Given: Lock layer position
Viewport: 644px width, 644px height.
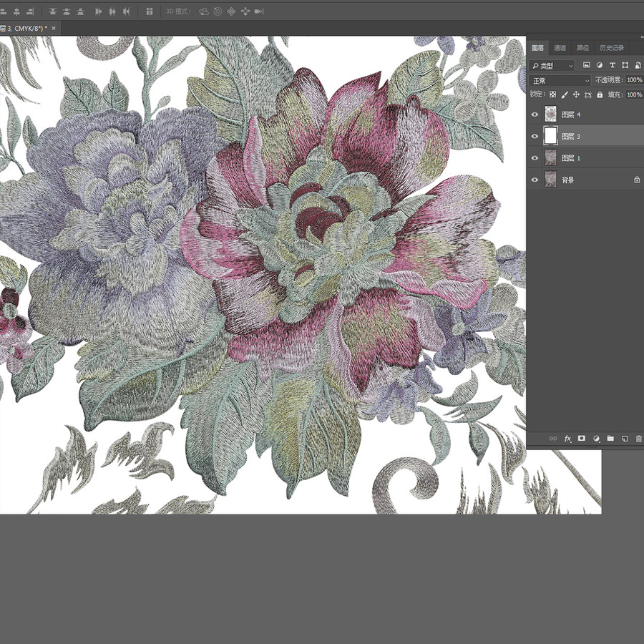Looking at the screenshot, I should (x=576, y=94).
